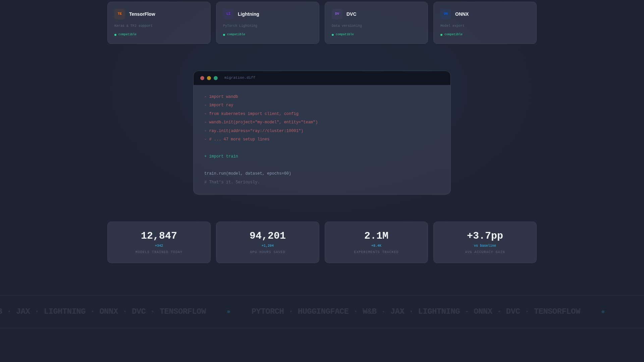Click the +3.7pp accuracy value
This screenshot has width=644, height=362.
coord(485,236)
